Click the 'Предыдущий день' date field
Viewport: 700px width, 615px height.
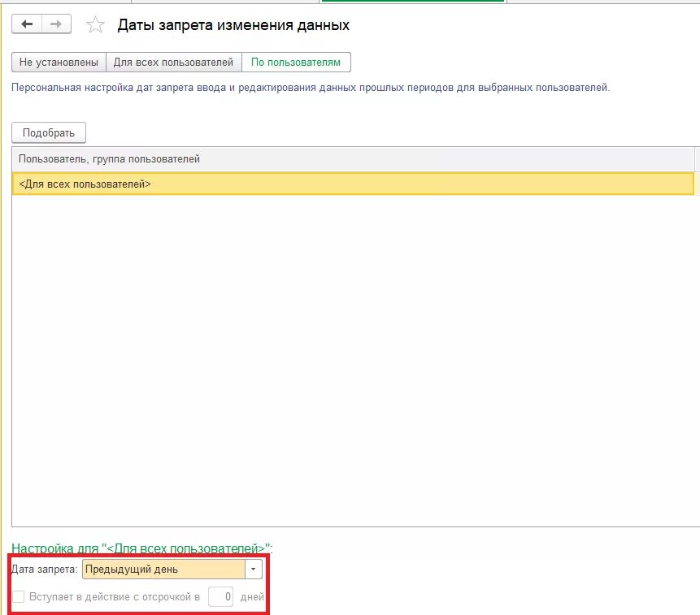pyautogui.click(x=163, y=570)
